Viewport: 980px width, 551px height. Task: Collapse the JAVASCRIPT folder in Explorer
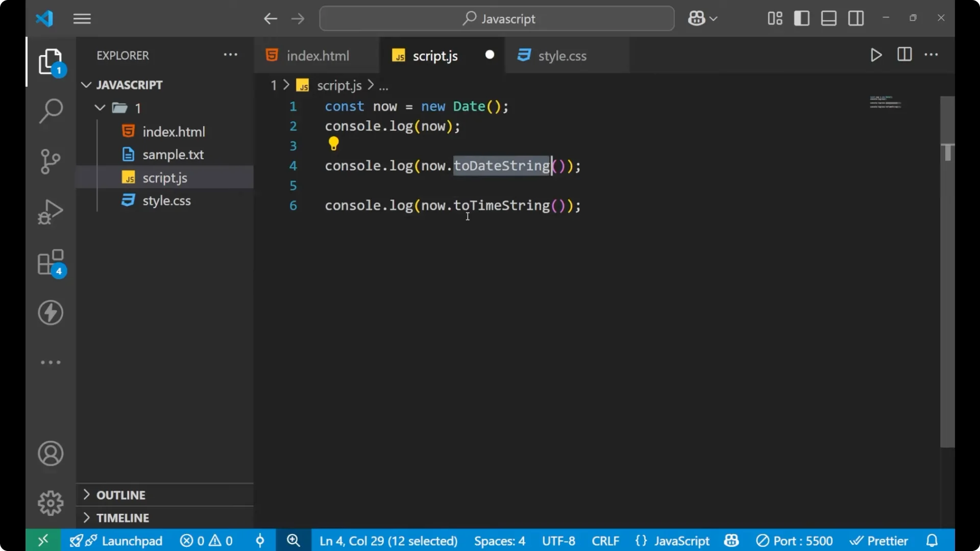coord(86,85)
